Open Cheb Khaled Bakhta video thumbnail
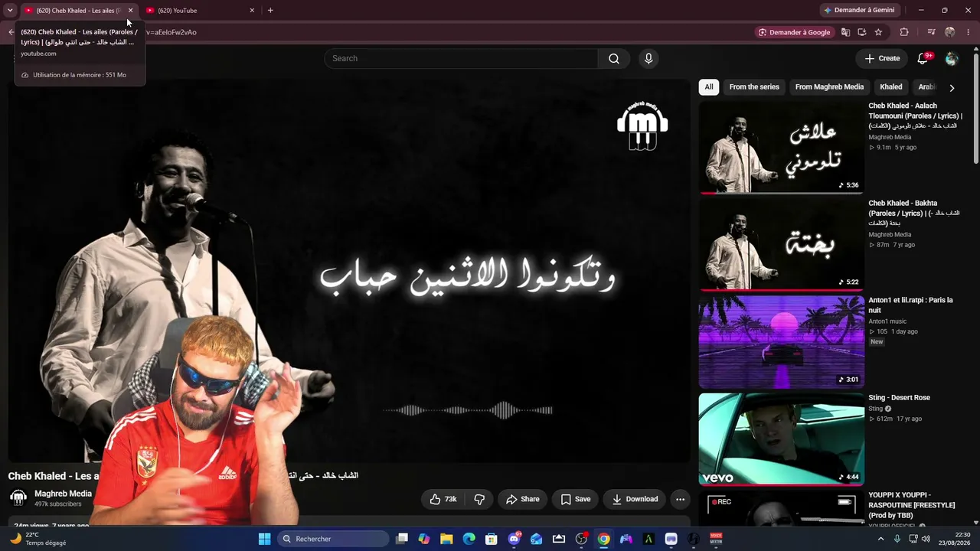Viewport: 980px width, 551px height. coord(781,245)
